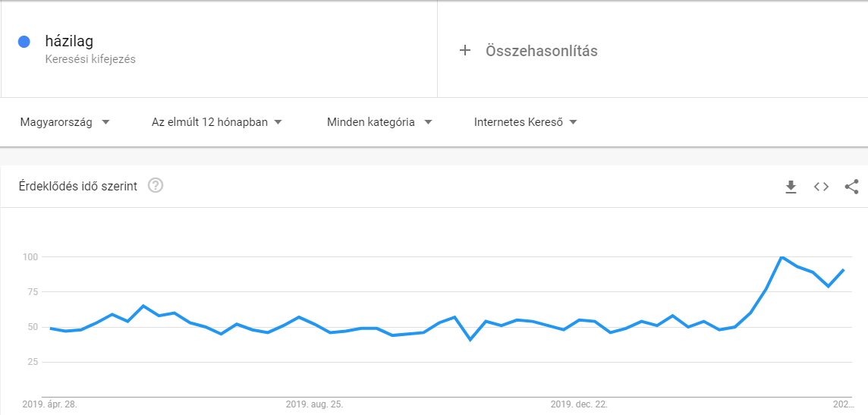The image size is (868, 415).
Task: Click the Érdeklődés idő szerint heading
Action: 78,187
